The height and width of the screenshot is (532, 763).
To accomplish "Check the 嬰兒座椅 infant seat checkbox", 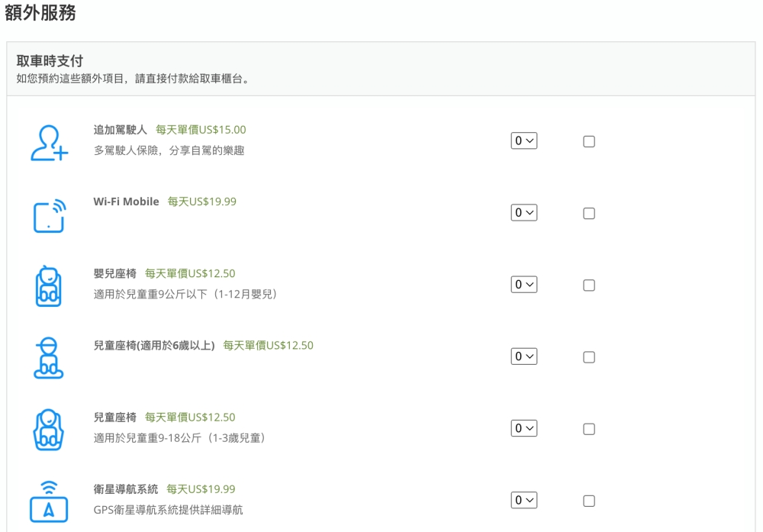I will click(x=589, y=285).
